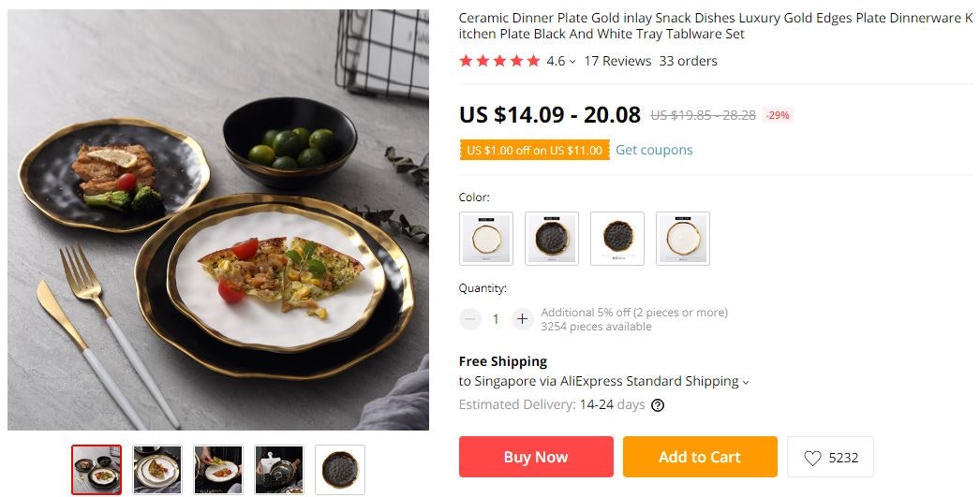View the second thumbnail of stacked plates
Viewport: 980px width, 497px height.
point(157,469)
